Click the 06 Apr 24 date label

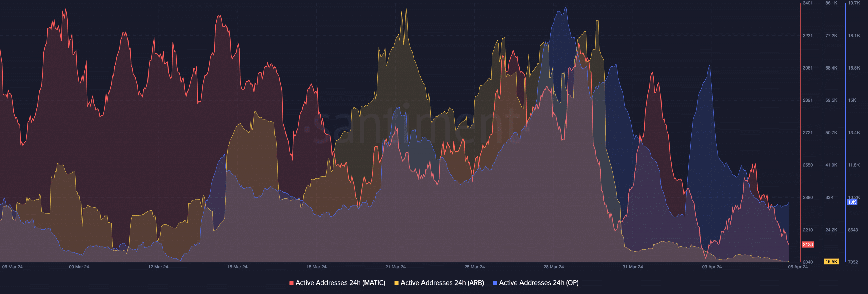click(798, 267)
